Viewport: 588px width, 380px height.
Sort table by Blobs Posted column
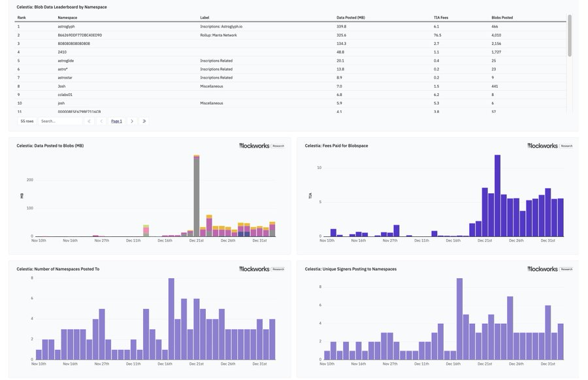(502, 18)
